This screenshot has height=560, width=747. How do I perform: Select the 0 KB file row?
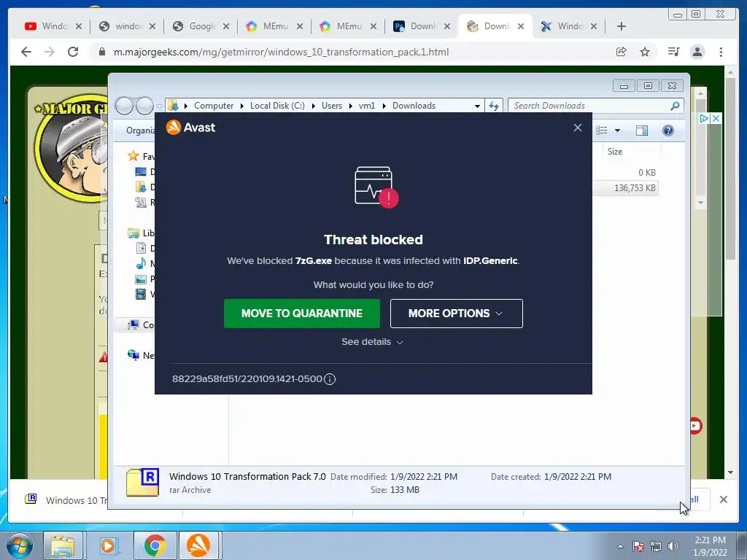pyautogui.click(x=625, y=172)
